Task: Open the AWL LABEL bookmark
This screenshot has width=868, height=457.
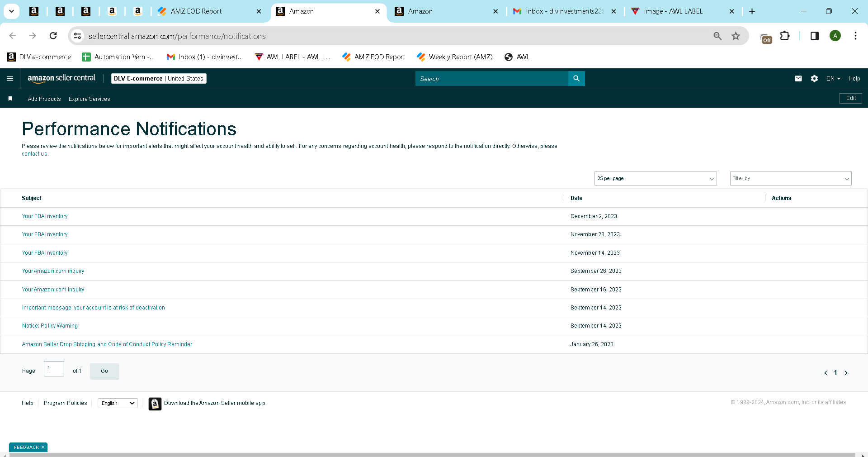Action: tap(293, 57)
